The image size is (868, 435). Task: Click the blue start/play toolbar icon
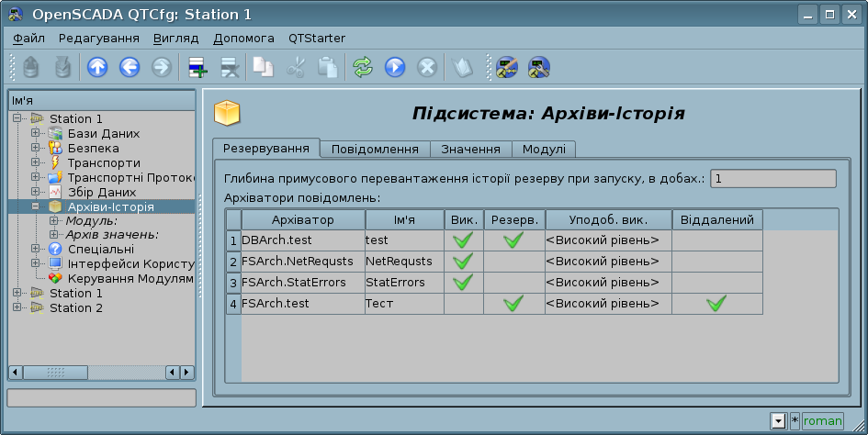click(x=395, y=67)
